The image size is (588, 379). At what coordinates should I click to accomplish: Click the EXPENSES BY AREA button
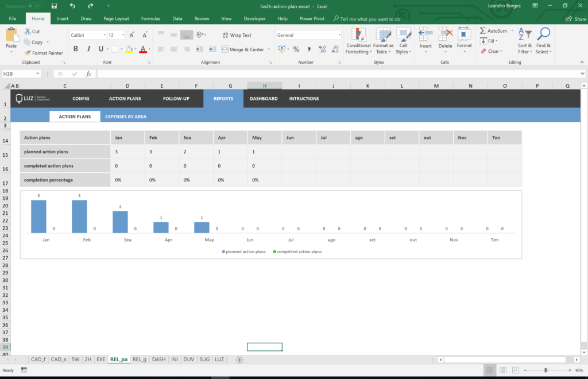pyautogui.click(x=126, y=116)
